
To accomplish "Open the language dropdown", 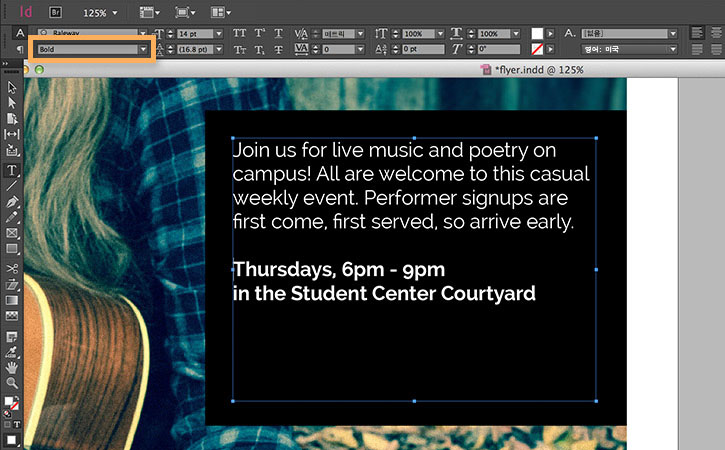I will click(673, 49).
